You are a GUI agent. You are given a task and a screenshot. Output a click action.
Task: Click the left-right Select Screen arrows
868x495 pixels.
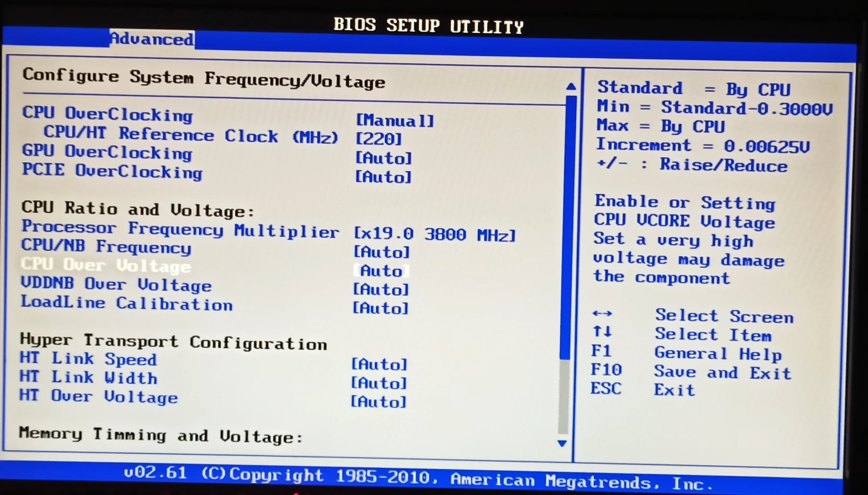pos(602,313)
